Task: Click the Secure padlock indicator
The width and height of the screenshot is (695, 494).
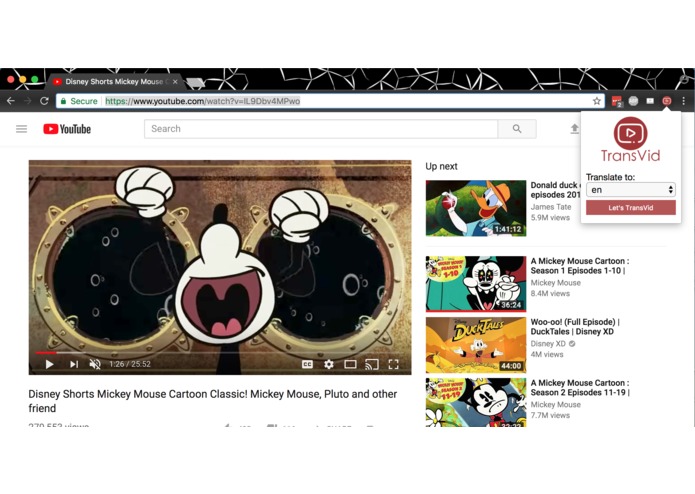Action: click(x=79, y=101)
